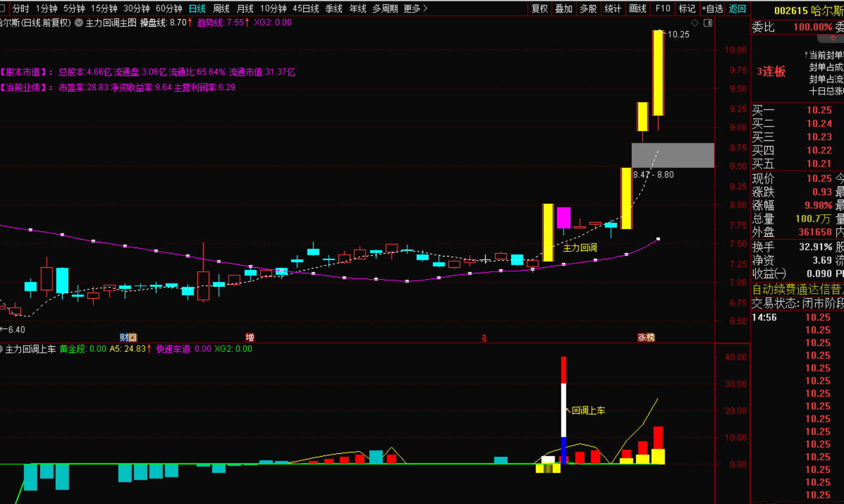Click the red S marker on timeline

point(484,338)
